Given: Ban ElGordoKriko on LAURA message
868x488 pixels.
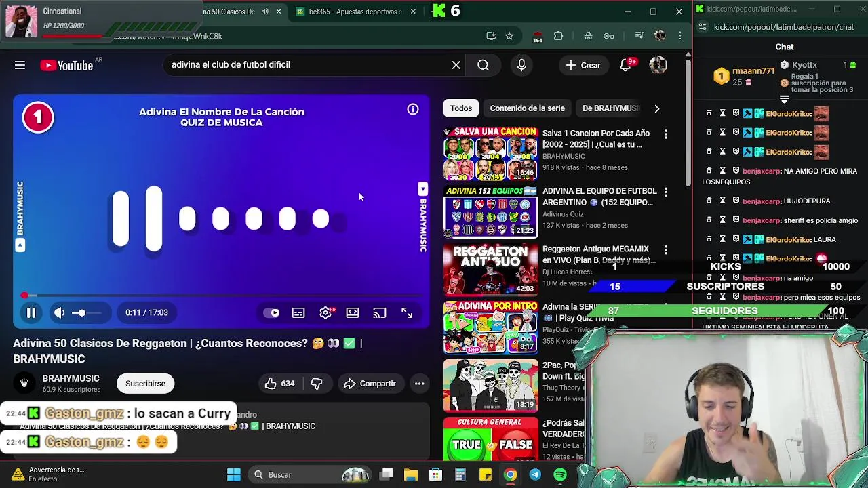Looking at the screenshot, I should coord(736,239).
